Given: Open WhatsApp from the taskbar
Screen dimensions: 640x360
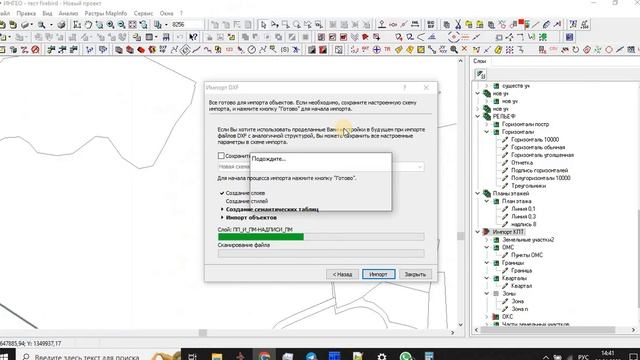Looking at the screenshot, I should tap(405, 356).
